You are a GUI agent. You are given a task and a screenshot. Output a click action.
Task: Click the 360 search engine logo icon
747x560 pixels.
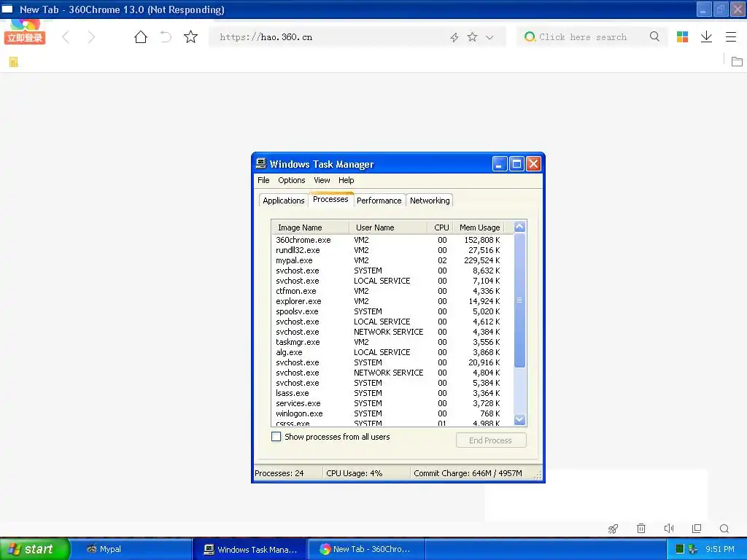[530, 36]
